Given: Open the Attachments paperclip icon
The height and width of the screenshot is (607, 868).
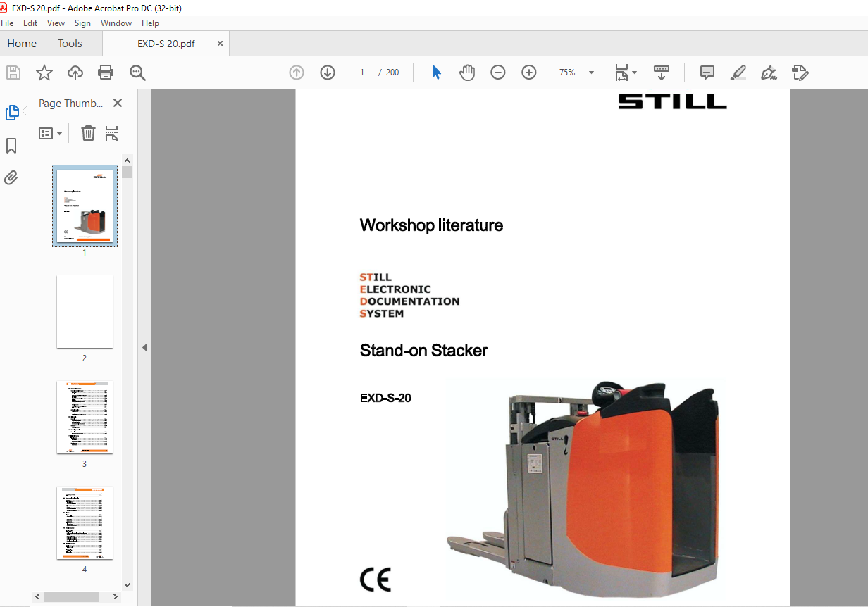Looking at the screenshot, I should tap(11, 177).
